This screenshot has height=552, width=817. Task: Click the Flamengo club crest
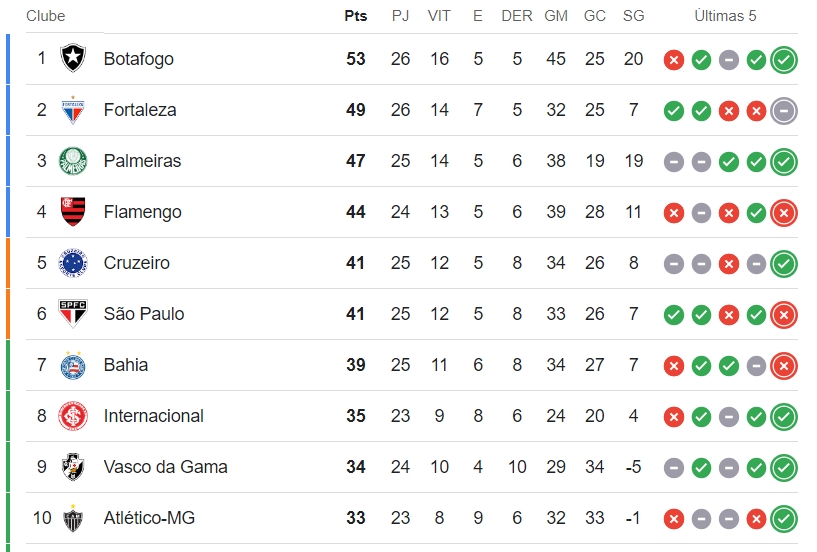(73, 212)
